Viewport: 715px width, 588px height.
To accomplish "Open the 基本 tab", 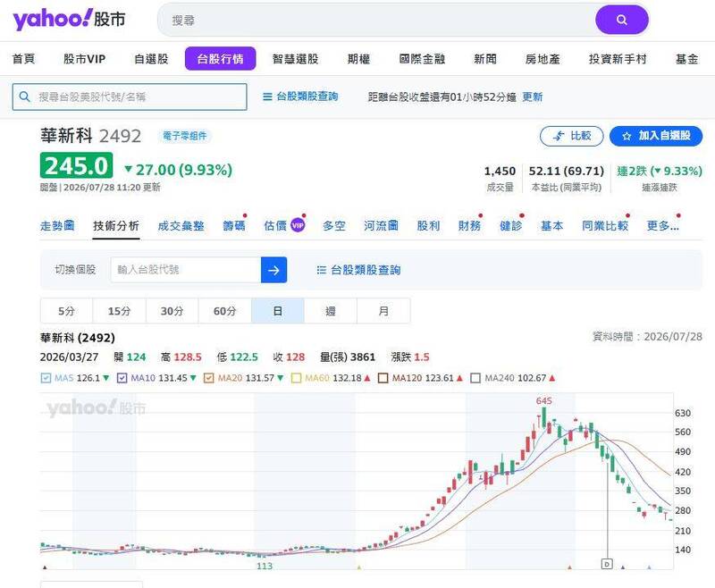I will (551, 225).
